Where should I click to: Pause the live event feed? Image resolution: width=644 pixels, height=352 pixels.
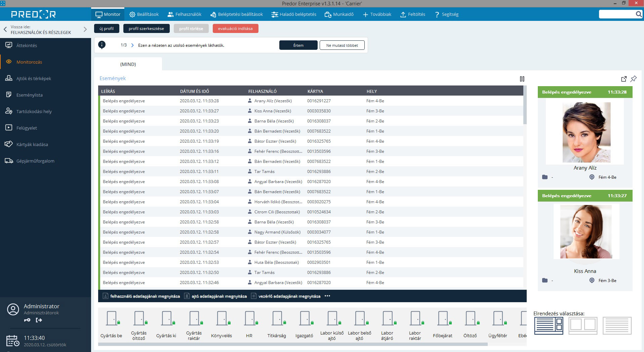(x=522, y=79)
